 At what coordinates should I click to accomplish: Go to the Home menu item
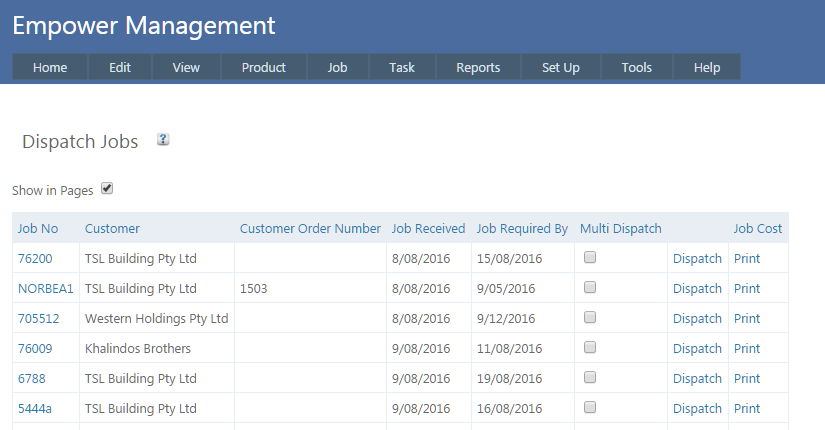[x=50, y=67]
